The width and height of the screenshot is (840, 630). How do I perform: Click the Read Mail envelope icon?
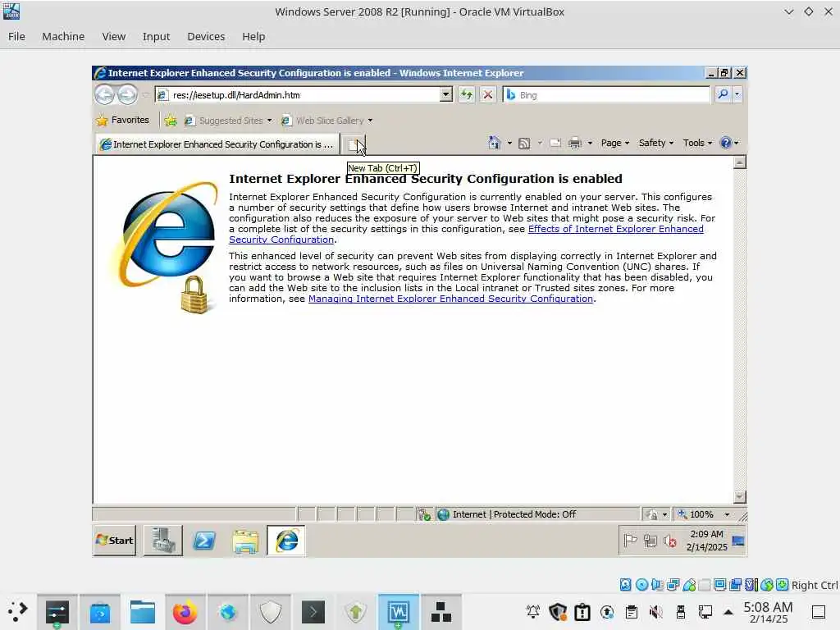click(x=555, y=143)
